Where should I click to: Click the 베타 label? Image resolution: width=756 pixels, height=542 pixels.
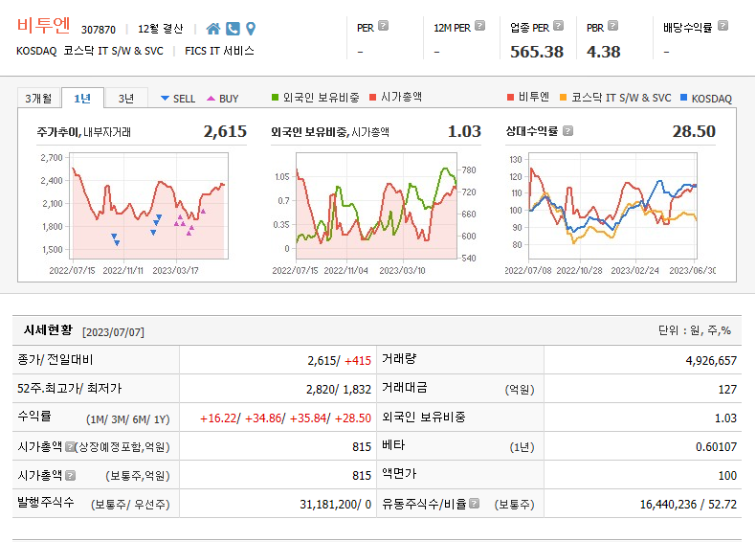pos(393,445)
